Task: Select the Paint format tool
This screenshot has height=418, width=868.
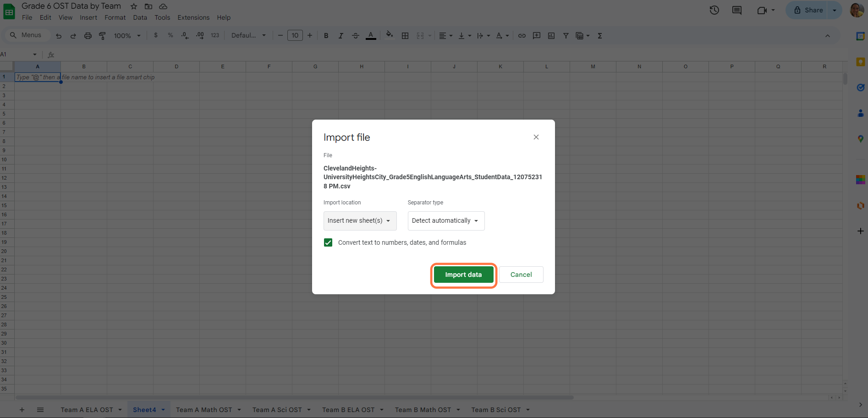Action: (x=103, y=36)
